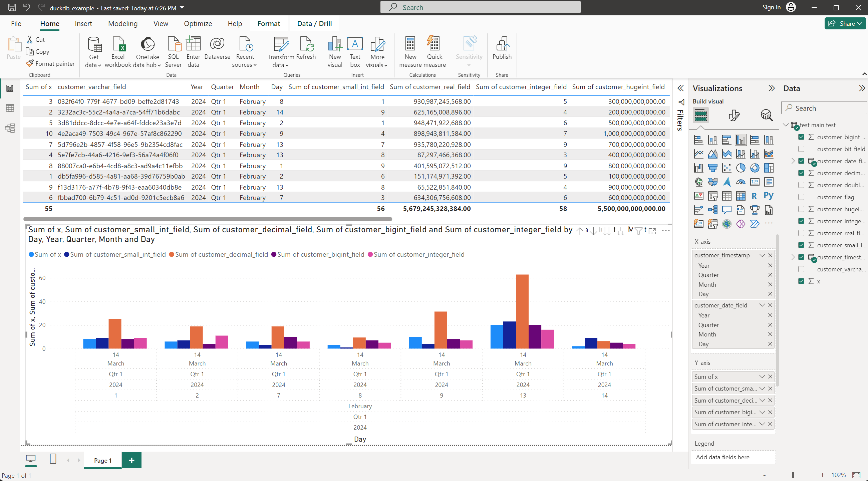
Task: Check the customer_bit_field checkbox
Action: tap(801, 149)
